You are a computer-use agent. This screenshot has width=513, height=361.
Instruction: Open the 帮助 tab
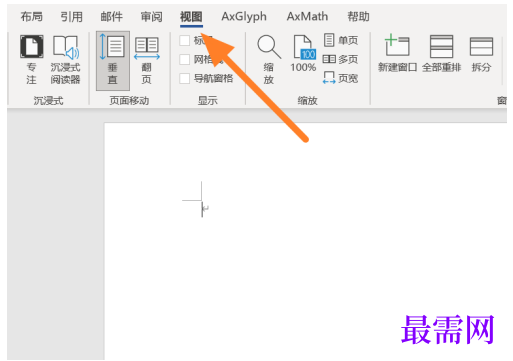click(x=359, y=17)
